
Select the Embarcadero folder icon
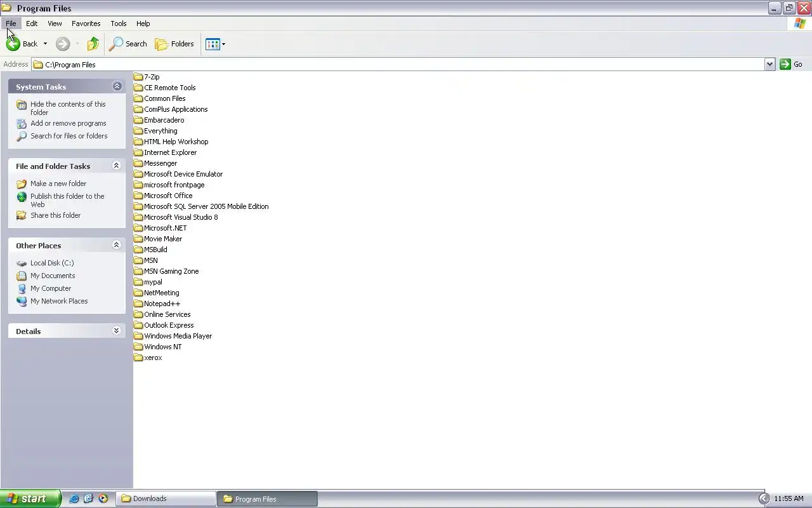(138, 120)
